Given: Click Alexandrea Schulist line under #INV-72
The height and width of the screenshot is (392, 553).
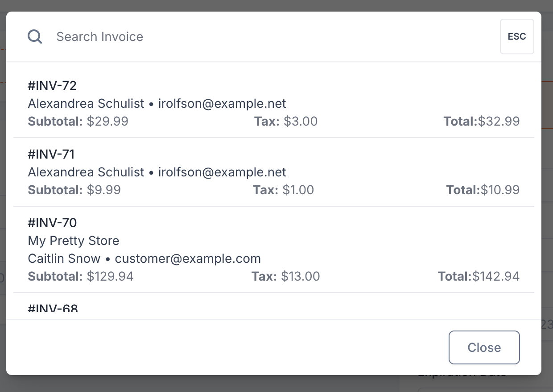Looking at the screenshot, I should (157, 103).
